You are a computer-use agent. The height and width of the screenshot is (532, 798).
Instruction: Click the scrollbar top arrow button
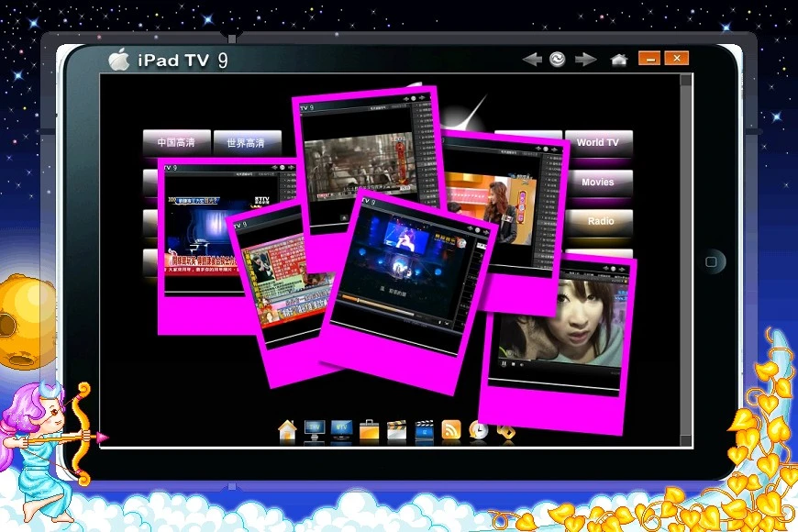point(686,80)
